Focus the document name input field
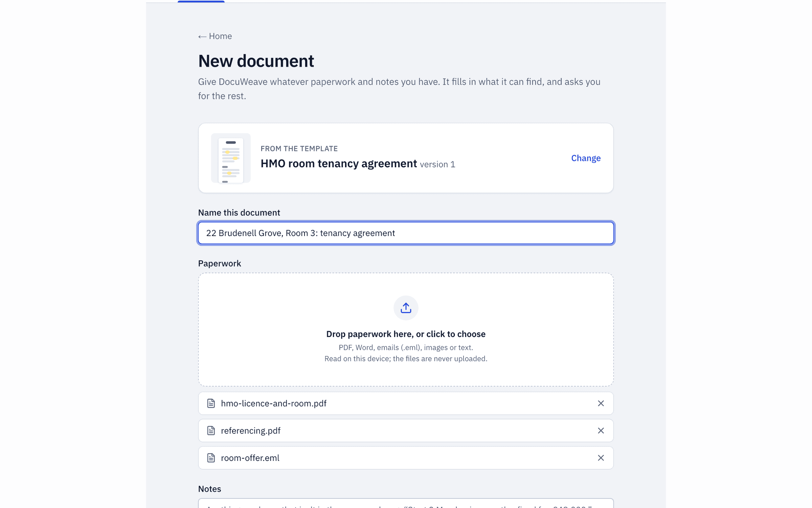This screenshot has height=508, width=812. coord(406,233)
